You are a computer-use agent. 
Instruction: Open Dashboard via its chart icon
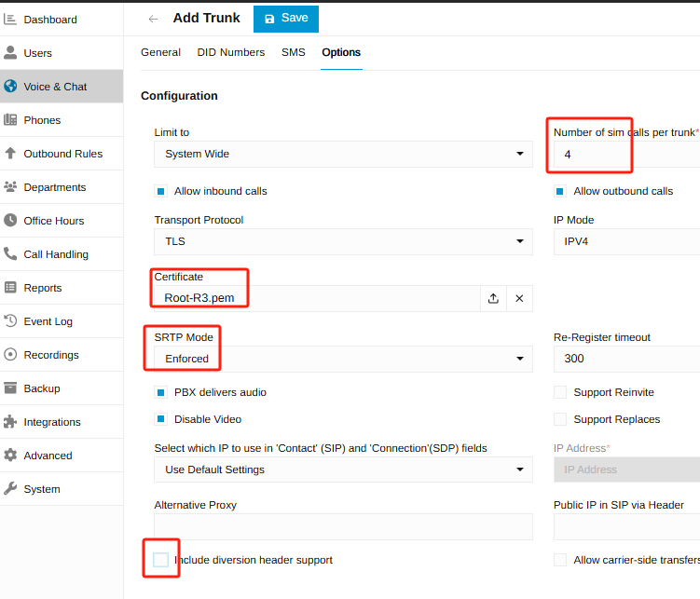pos(10,20)
